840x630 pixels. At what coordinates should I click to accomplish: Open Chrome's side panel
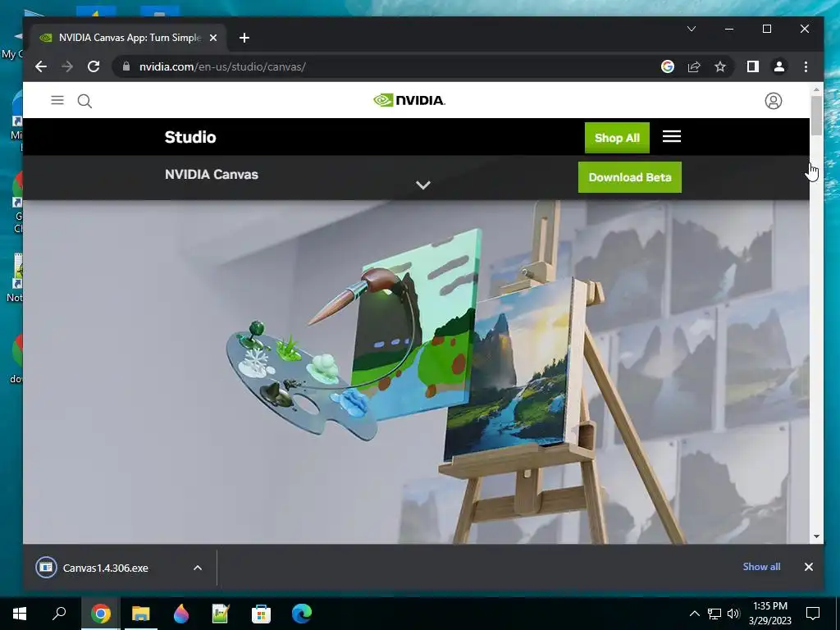pos(753,66)
